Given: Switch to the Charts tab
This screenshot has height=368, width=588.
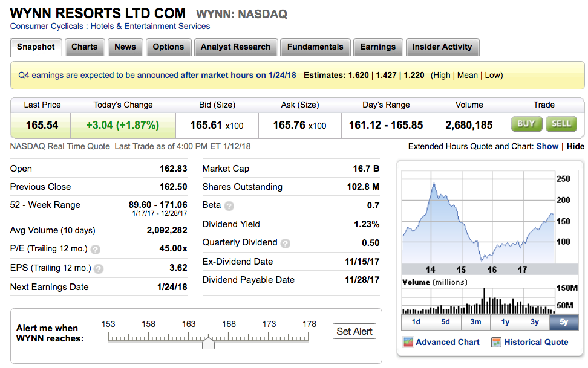Looking at the screenshot, I should tap(84, 47).
